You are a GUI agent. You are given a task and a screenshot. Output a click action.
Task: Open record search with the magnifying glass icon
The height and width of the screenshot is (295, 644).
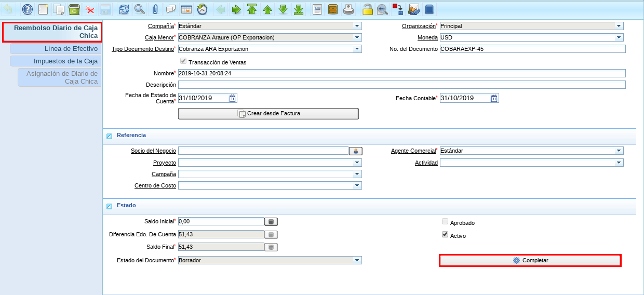[x=140, y=9]
